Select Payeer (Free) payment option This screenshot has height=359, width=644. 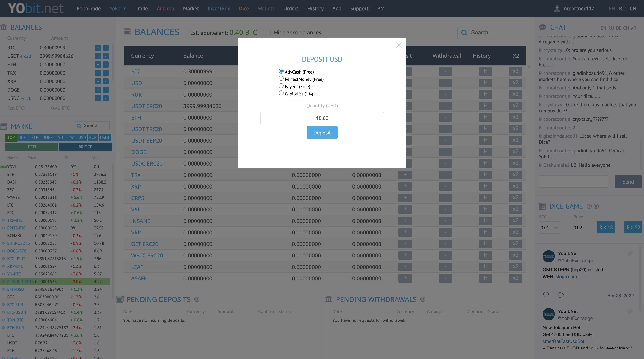[281, 86]
